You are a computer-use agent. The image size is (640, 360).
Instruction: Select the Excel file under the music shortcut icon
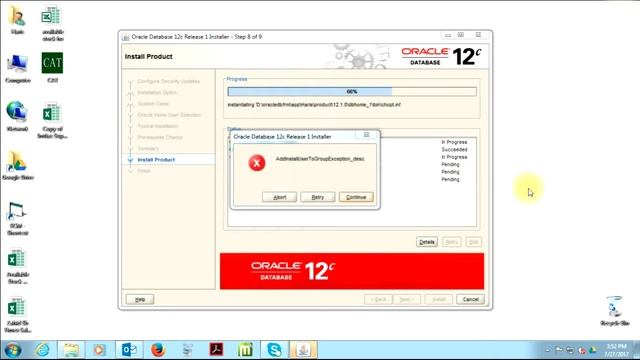17,267
